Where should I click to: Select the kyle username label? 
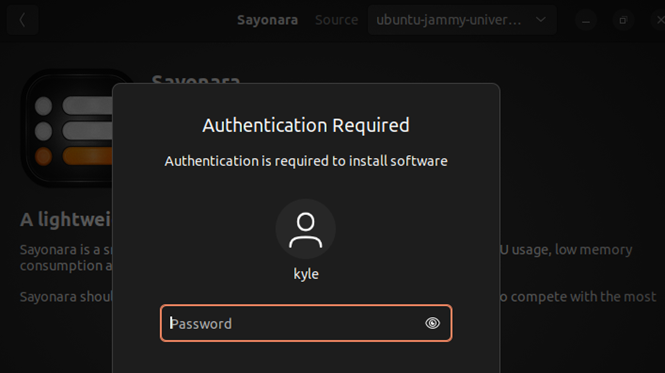click(x=306, y=274)
